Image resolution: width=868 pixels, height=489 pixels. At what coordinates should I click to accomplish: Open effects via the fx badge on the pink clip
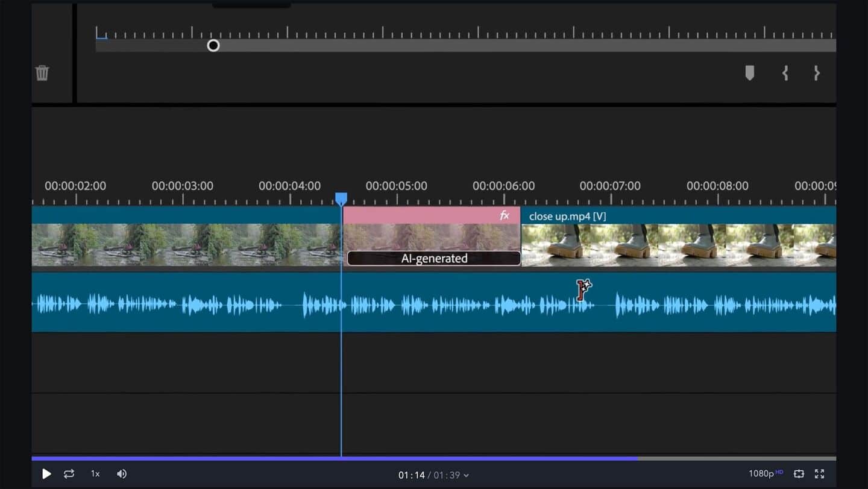pyautogui.click(x=505, y=215)
